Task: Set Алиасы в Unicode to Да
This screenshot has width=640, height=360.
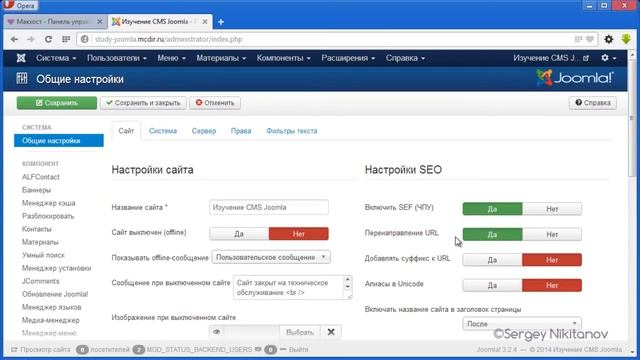Action: (492, 285)
